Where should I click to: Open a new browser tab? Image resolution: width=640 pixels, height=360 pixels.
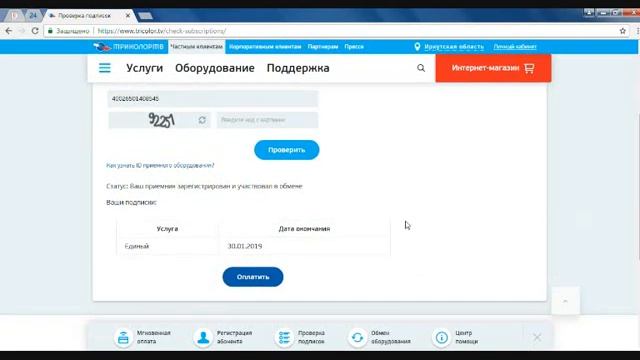pyautogui.click(x=145, y=16)
